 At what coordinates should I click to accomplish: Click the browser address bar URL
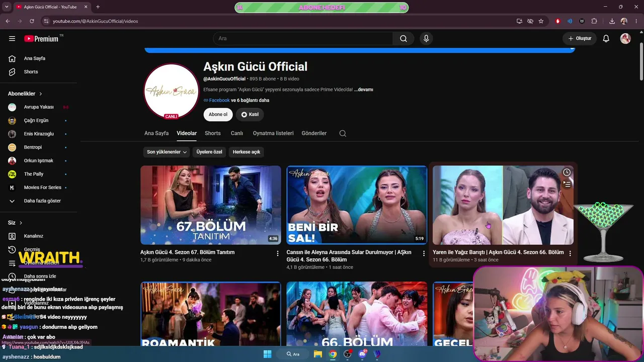pos(95,21)
